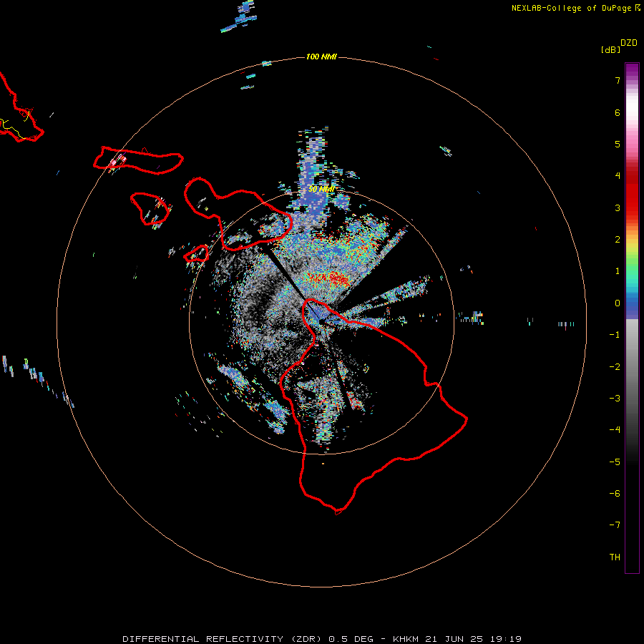Click the [dB] unit label
Screen dimensions: 644x644
[x=610, y=49]
